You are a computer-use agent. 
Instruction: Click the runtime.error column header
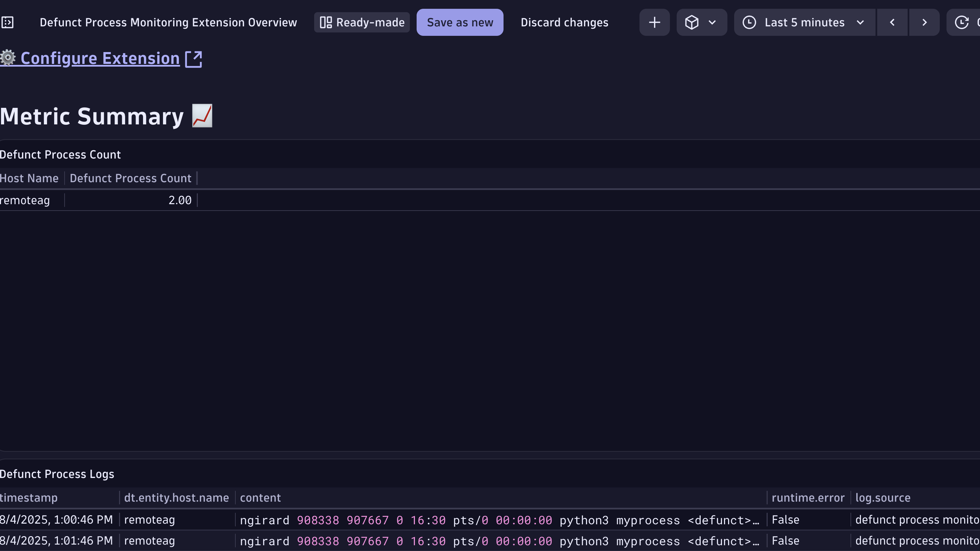808,498
